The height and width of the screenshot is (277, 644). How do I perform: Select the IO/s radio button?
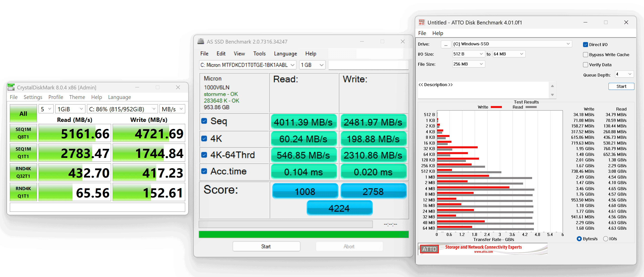(x=606, y=239)
